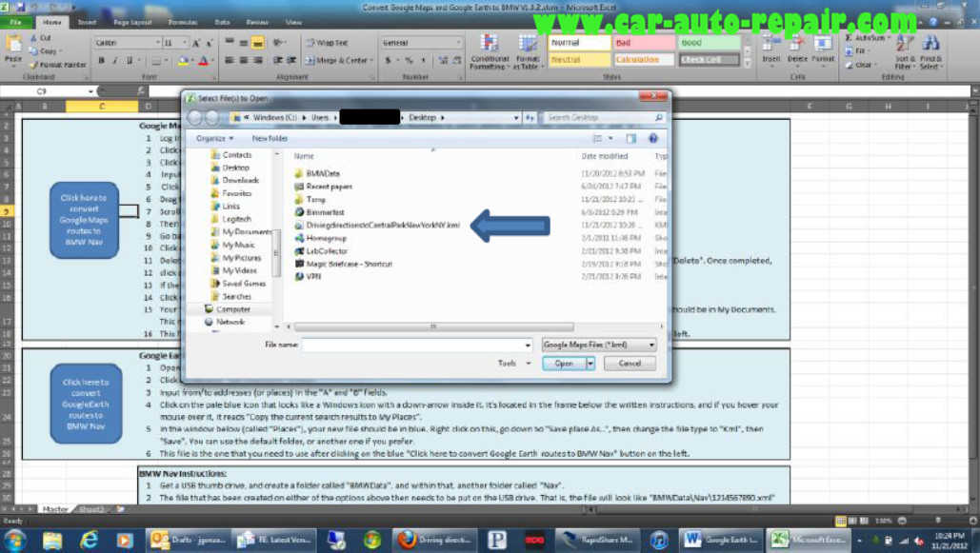The width and height of the screenshot is (980, 553).
Task: Click the Percent Style icon
Action: click(409, 60)
